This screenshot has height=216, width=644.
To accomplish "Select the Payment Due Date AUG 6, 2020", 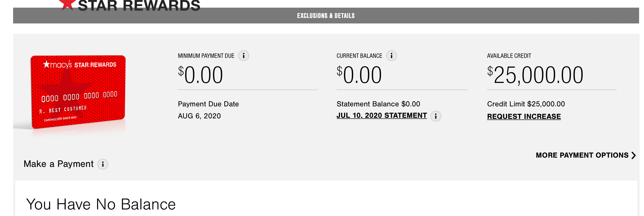I will coord(199,116).
